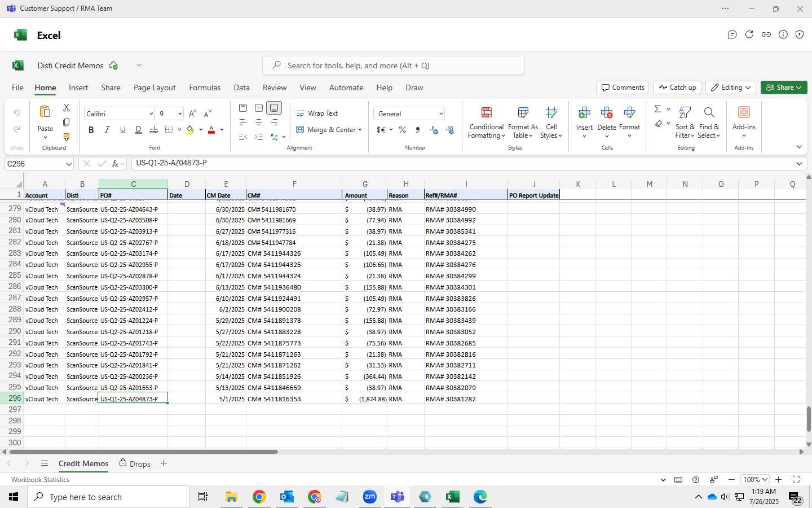Image resolution: width=812 pixels, height=508 pixels.
Task: Open the Sort & Filter dropdown
Action: coord(685,122)
